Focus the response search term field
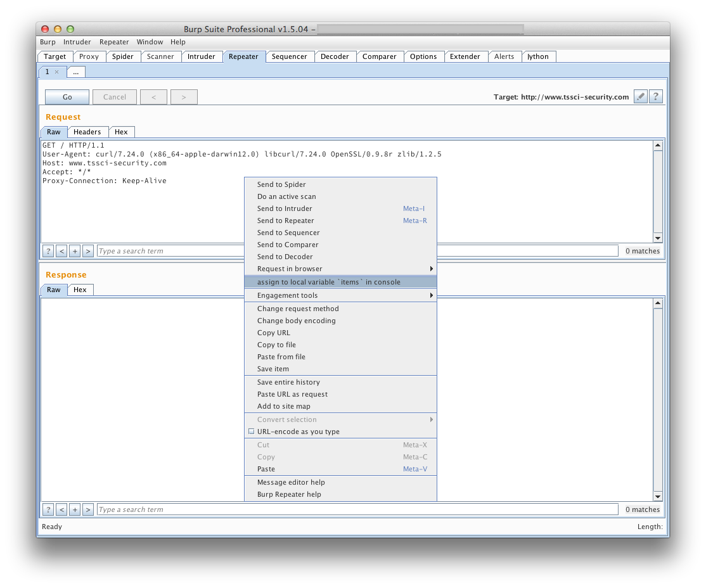 pyautogui.click(x=357, y=509)
